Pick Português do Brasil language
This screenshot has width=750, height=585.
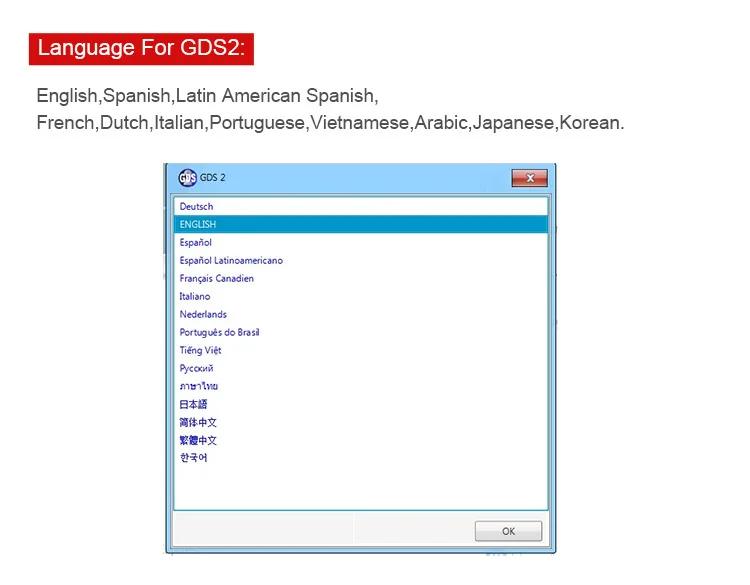pos(361,332)
